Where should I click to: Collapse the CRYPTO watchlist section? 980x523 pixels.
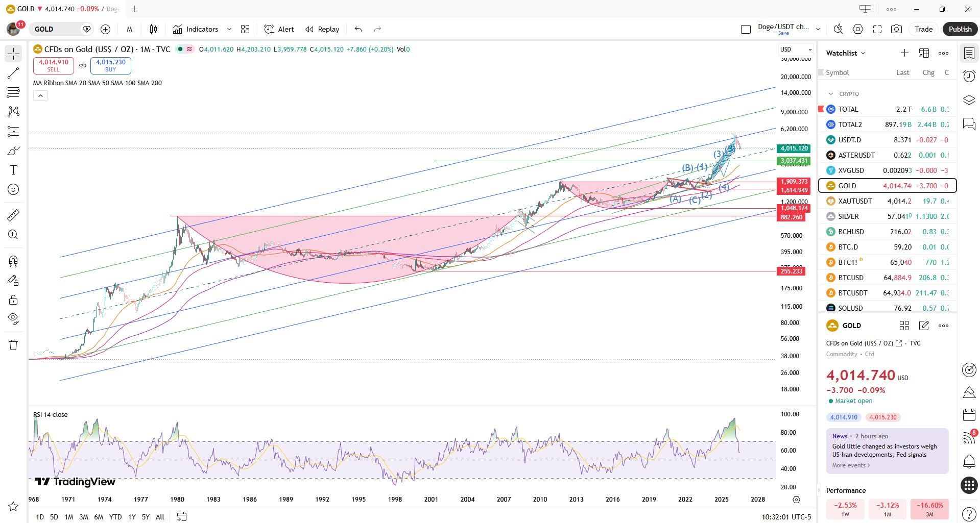tap(831, 94)
